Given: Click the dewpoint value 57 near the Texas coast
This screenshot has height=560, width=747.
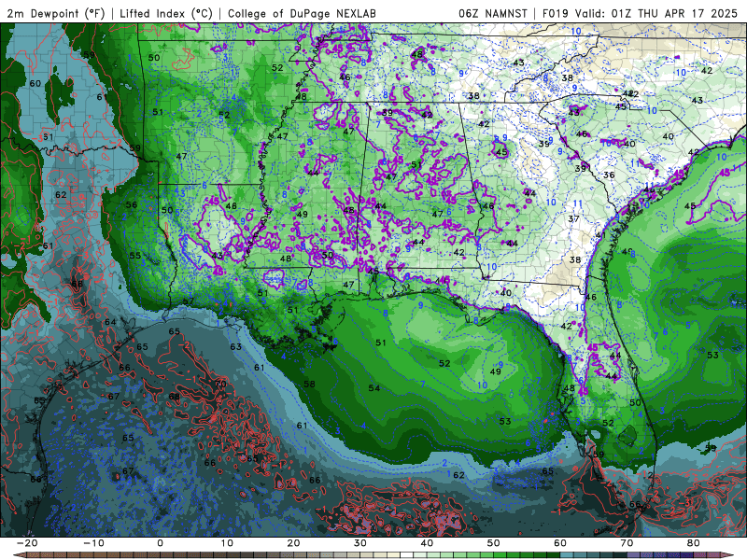Looking at the screenshot, I should (x=189, y=301).
